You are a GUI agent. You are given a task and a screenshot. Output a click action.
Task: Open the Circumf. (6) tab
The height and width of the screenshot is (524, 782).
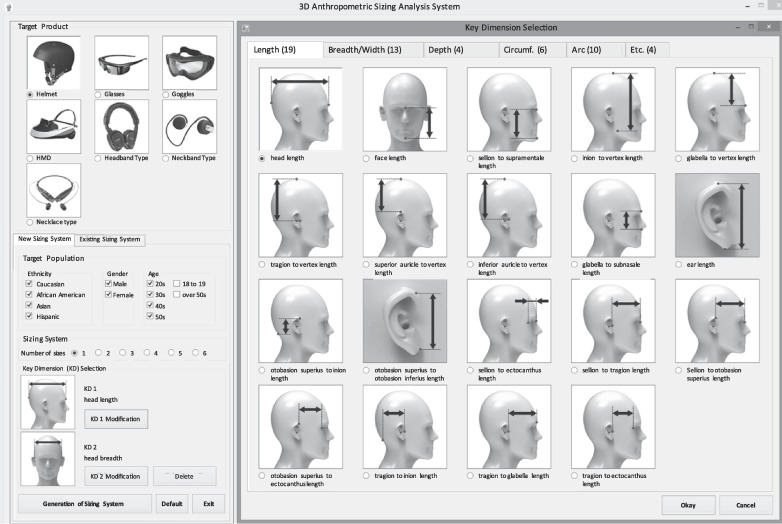525,50
